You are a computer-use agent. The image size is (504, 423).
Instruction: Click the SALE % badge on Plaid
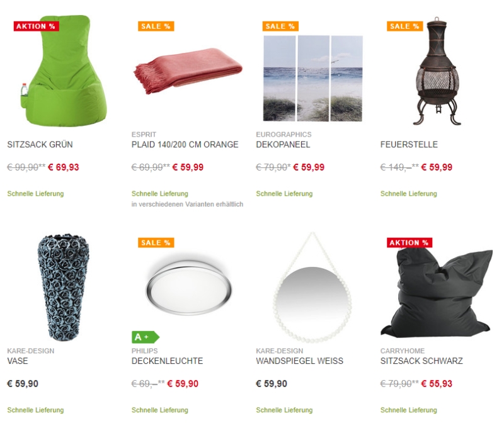pos(156,26)
